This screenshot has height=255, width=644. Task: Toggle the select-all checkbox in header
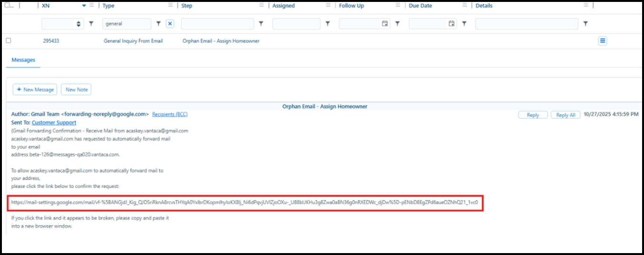pyautogui.click(x=7, y=5)
